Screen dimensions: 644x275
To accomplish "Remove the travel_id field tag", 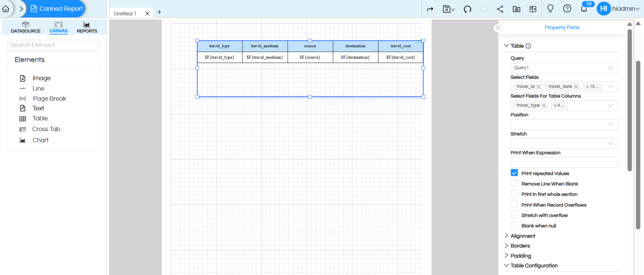I will pyautogui.click(x=539, y=87).
